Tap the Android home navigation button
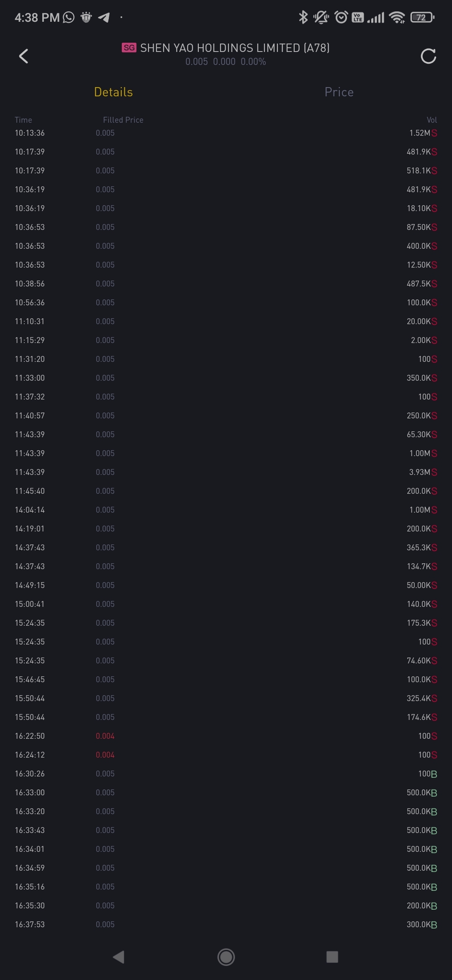 [x=226, y=957]
